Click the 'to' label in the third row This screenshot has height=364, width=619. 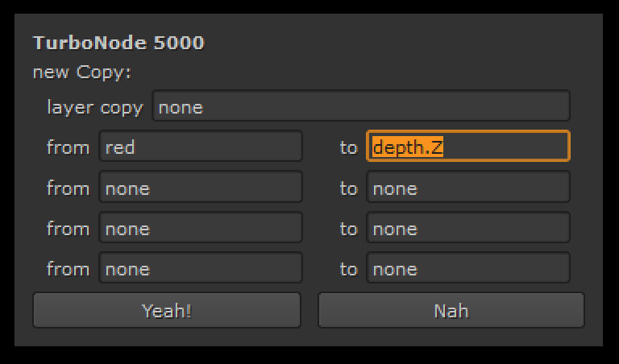click(348, 229)
